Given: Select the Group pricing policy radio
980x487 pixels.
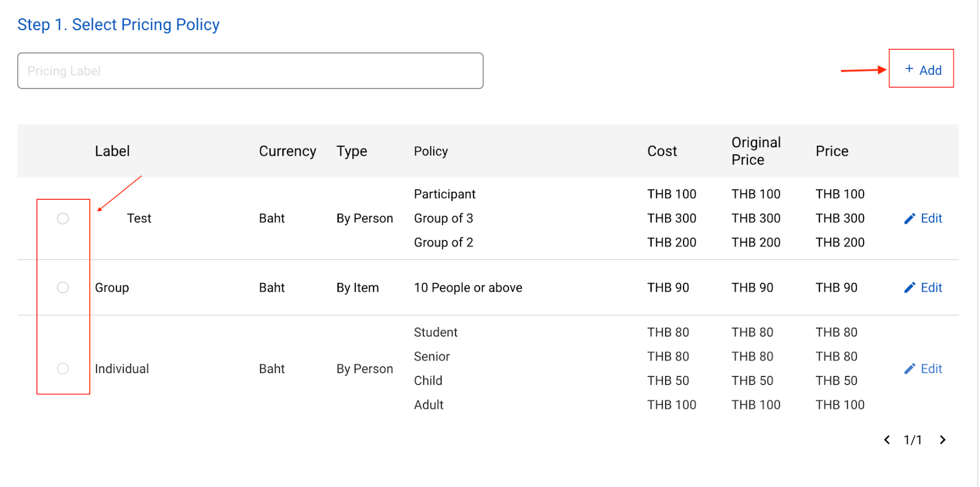Looking at the screenshot, I should tap(63, 288).
